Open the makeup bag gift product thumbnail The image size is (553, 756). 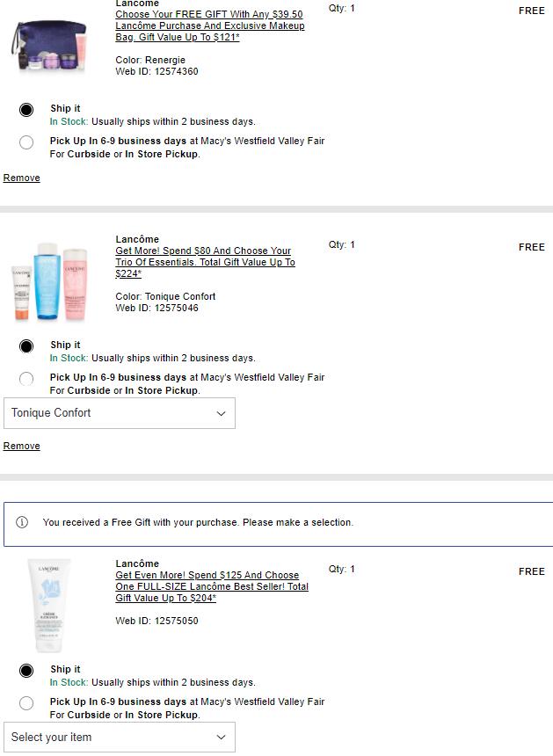pyautogui.click(x=50, y=41)
